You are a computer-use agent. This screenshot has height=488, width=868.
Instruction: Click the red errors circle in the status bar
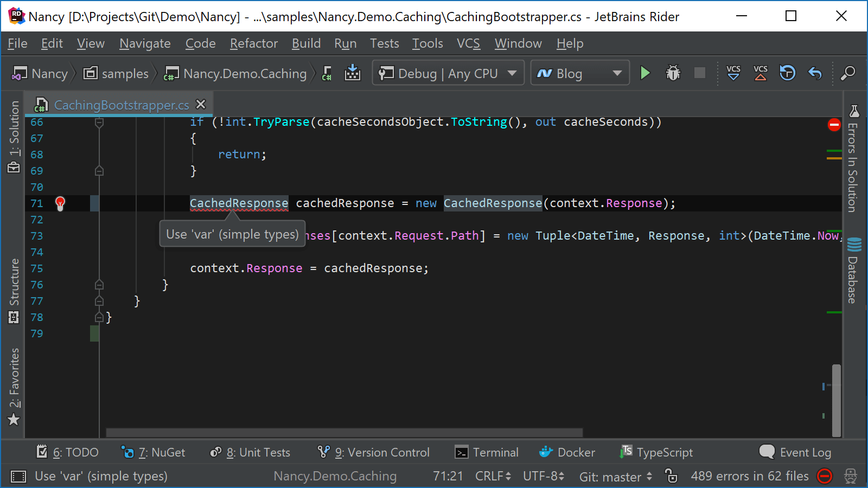click(825, 476)
